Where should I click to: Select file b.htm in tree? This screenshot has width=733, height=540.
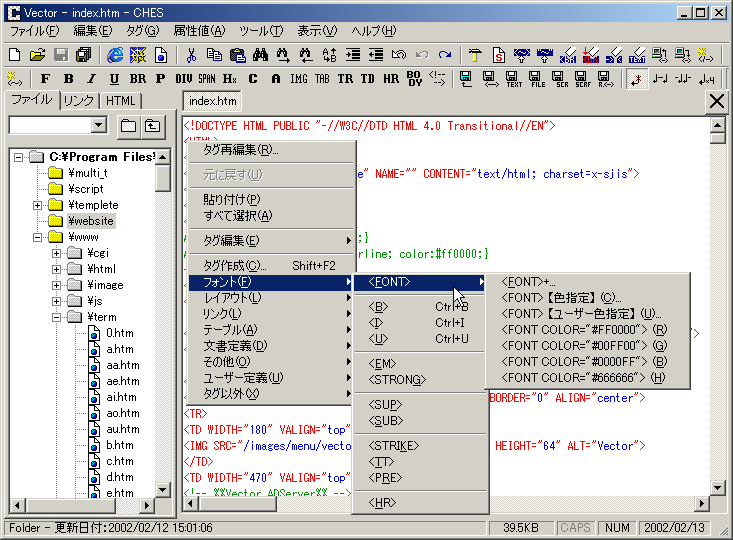tap(120, 445)
